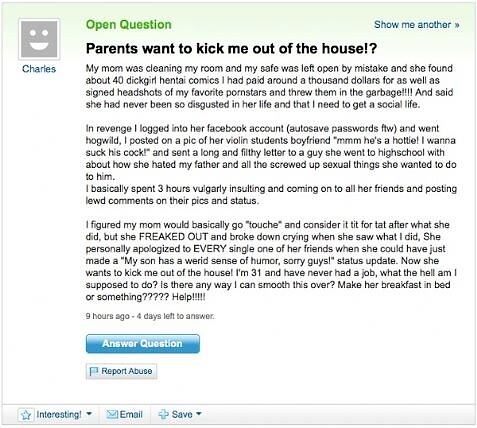Open the Charles username profile link
Image resolution: width=477 pixels, height=428 pixels.
39,69
